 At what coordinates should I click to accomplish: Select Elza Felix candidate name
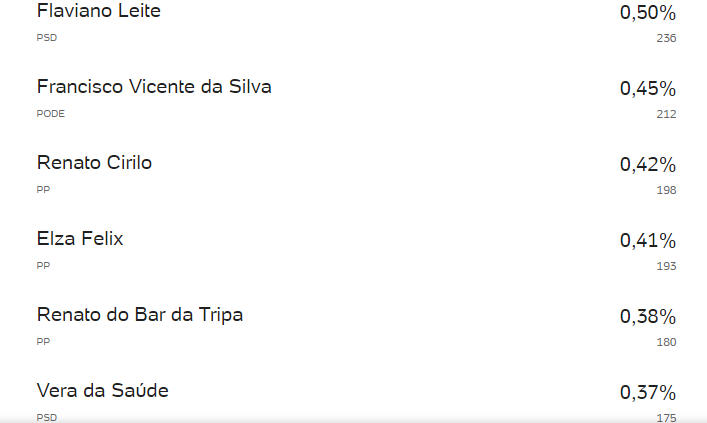point(80,239)
